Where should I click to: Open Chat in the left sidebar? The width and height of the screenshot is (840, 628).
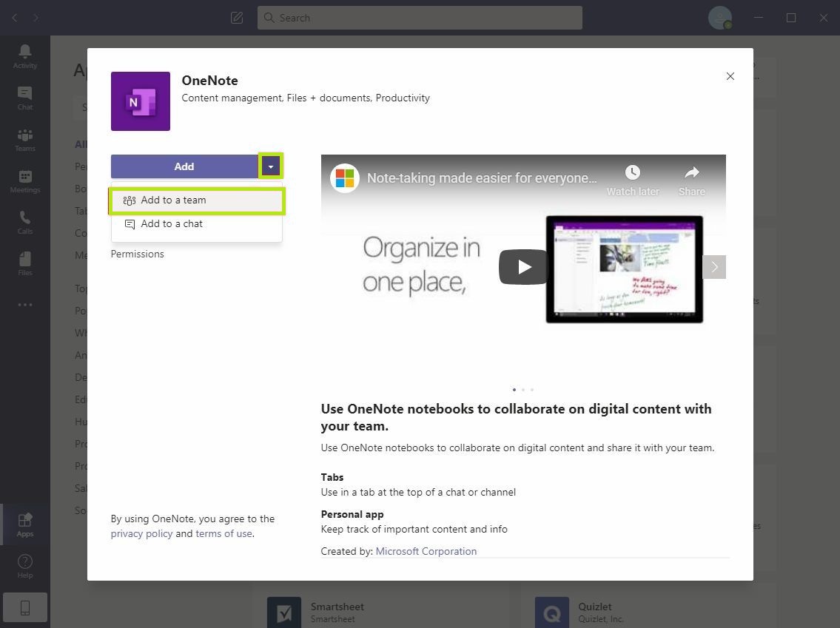[24, 98]
